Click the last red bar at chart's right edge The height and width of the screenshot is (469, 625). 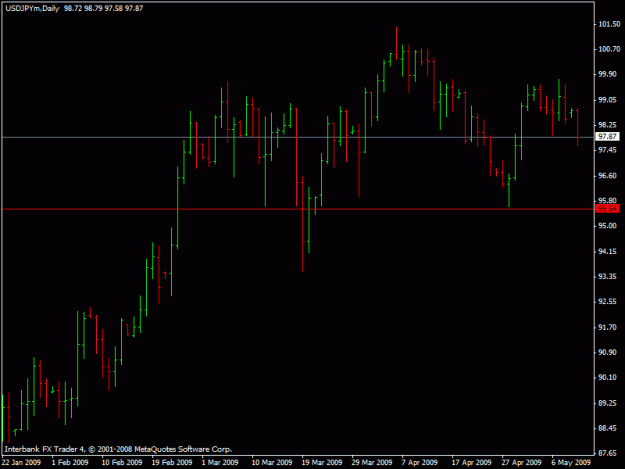[x=578, y=127]
